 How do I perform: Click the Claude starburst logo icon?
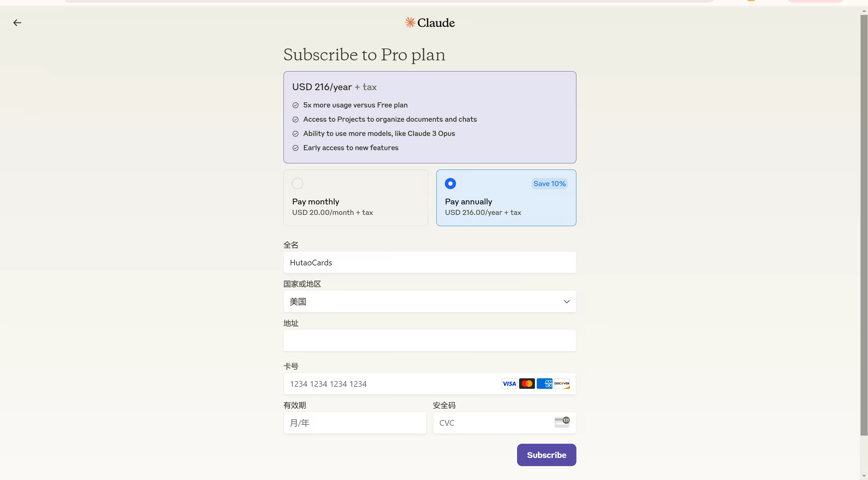(x=410, y=23)
